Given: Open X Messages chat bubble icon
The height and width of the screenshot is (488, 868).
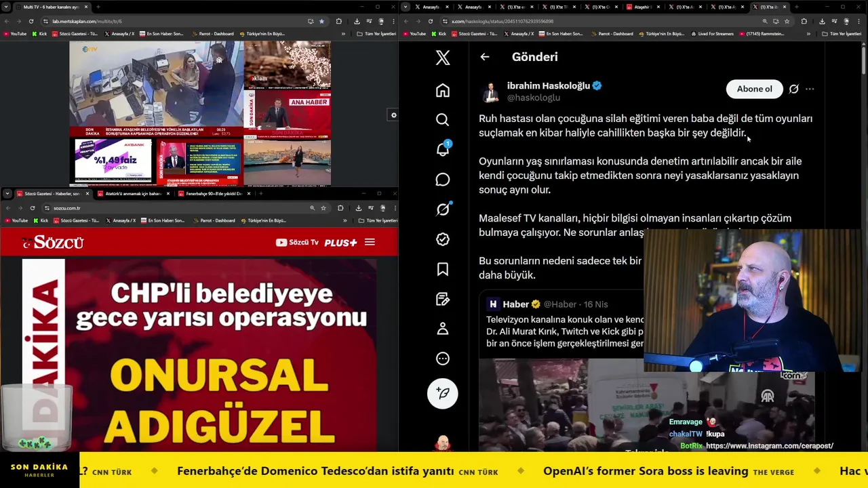Looking at the screenshot, I should [x=443, y=180].
